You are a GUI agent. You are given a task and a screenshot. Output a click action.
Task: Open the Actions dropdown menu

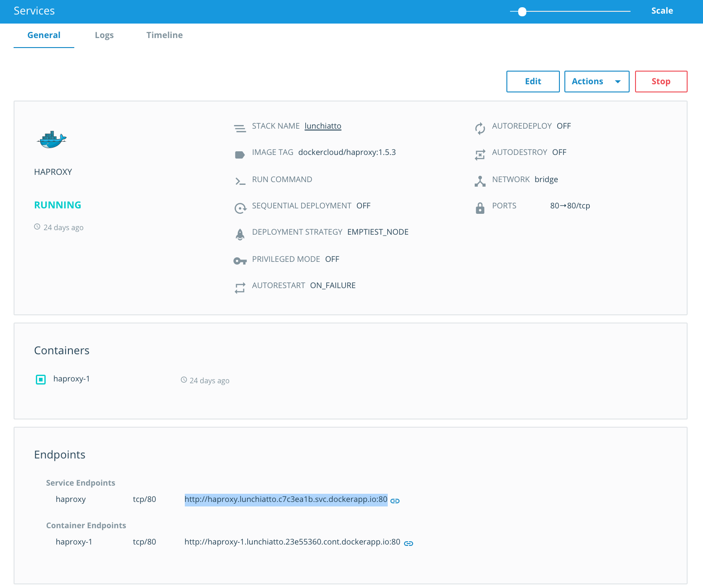tap(597, 82)
